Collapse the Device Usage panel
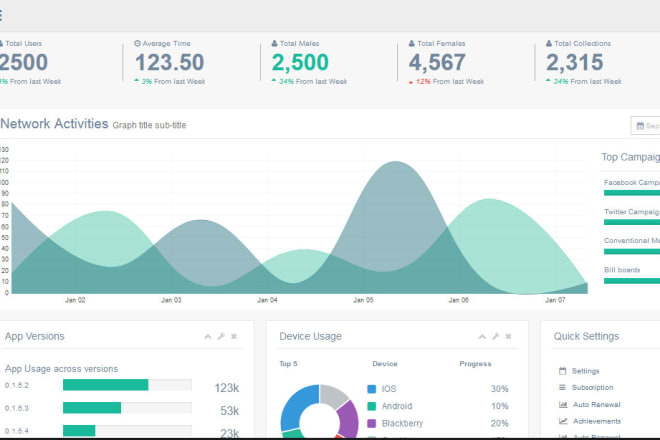Viewport: 660px width, 440px height. pyautogui.click(x=482, y=336)
